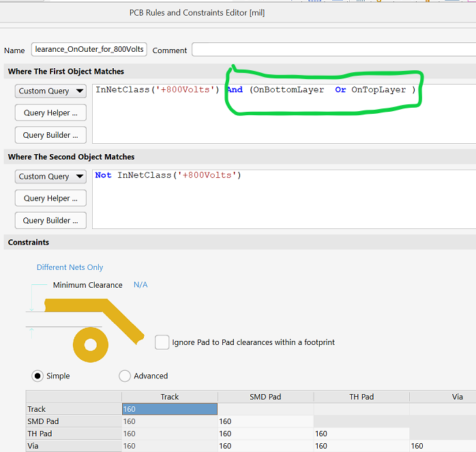Select SMD Pad row SMD Pad column cell

[265, 421]
